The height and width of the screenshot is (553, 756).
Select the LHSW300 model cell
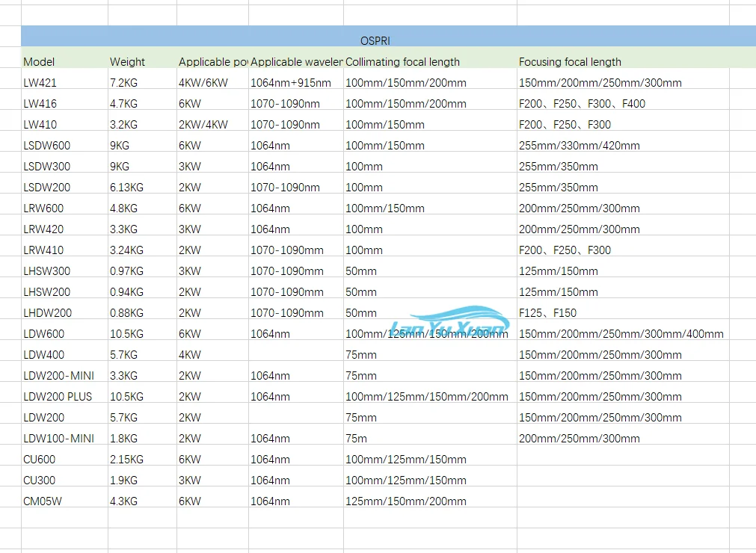tap(64, 266)
